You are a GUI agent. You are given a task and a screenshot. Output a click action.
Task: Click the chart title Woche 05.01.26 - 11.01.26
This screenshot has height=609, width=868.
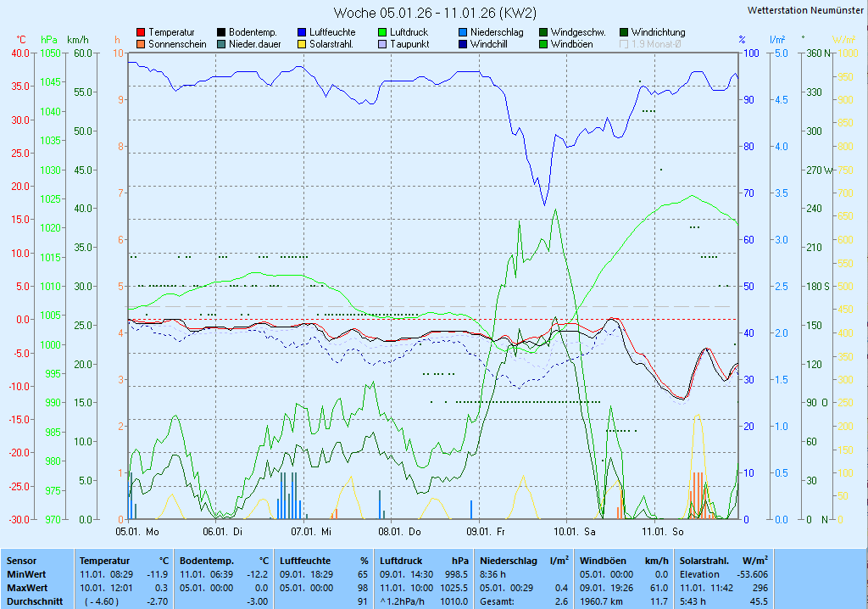pos(434,13)
